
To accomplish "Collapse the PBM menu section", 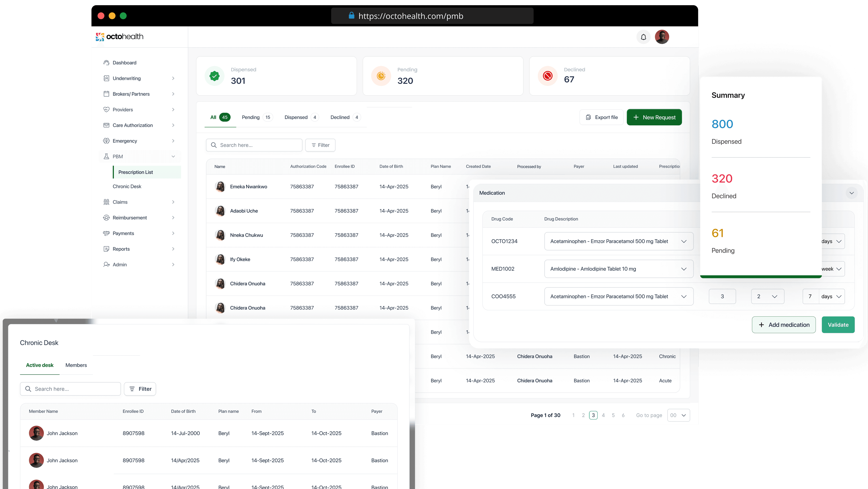I will coord(173,157).
